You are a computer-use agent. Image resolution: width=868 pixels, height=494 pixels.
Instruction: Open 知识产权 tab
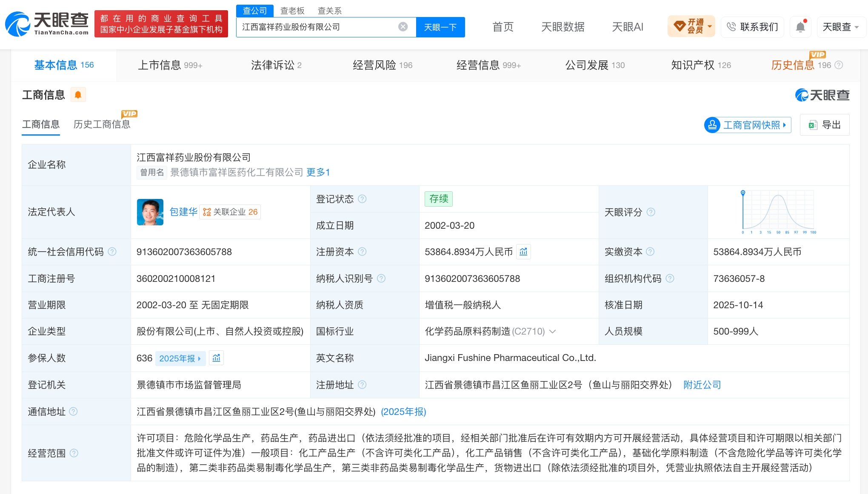pyautogui.click(x=701, y=65)
